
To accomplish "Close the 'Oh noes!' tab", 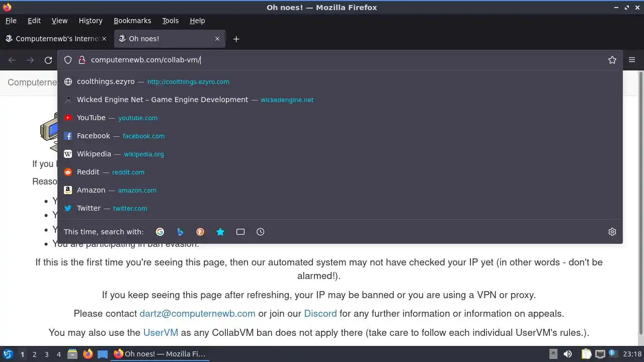I will [217, 39].
